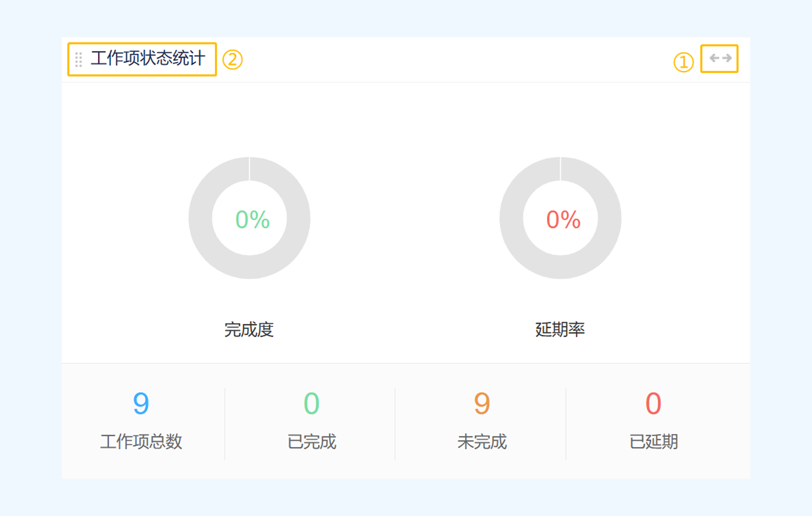Click the 已完成 label

(x=312, y=441)
